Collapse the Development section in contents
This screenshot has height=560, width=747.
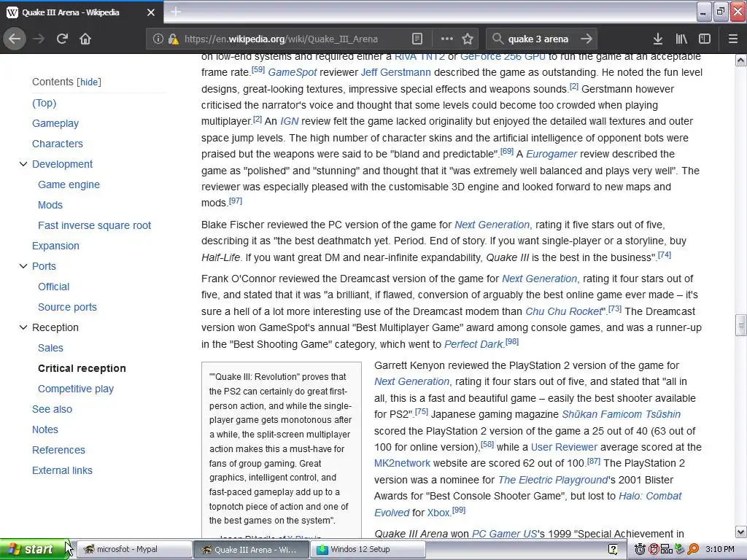pos(23,164)
